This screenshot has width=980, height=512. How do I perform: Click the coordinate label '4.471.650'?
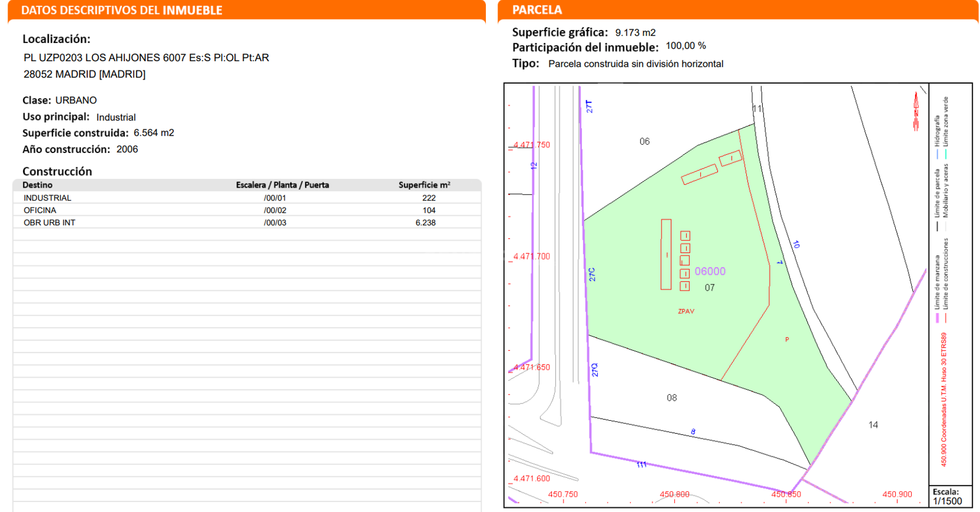click(531, 367)
